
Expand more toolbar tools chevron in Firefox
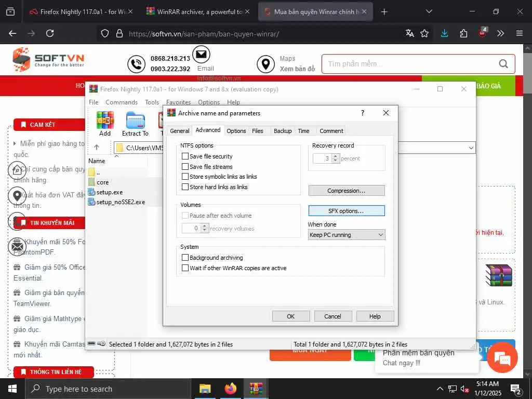click(500, 33)
